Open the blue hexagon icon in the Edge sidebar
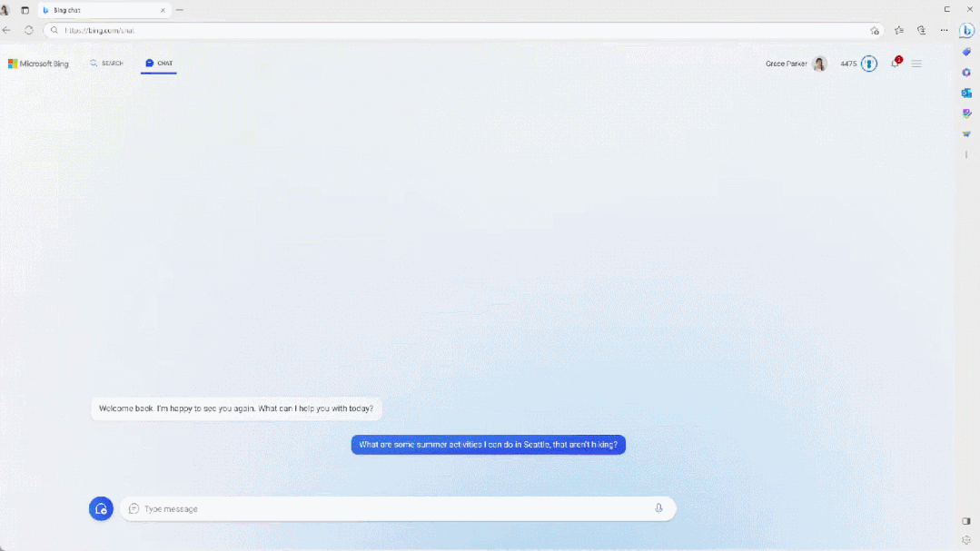 point(967,73)
